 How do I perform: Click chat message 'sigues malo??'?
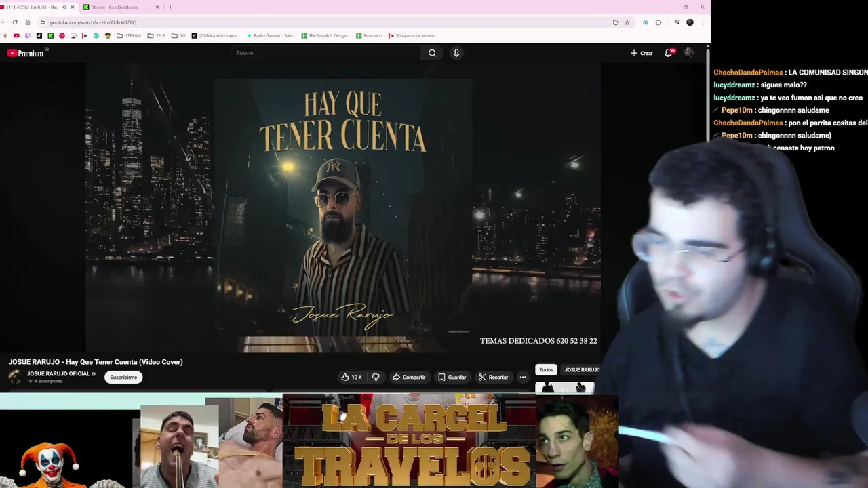coord(783,85)
